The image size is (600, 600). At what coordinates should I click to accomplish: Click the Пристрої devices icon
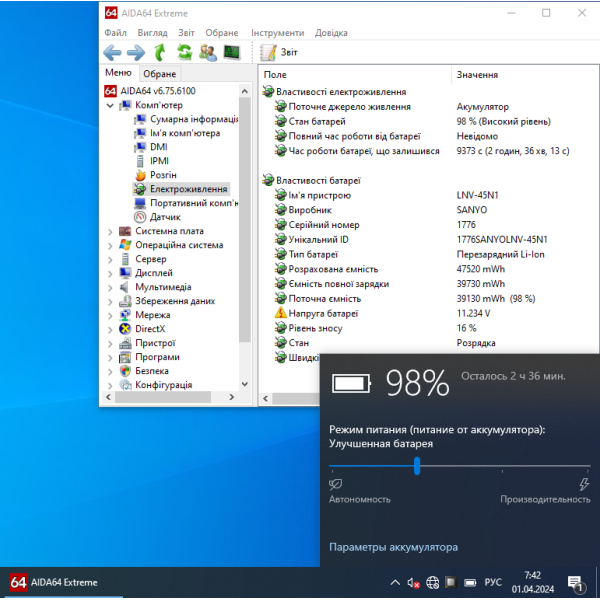pyautogui.click(x=125, y=343)
